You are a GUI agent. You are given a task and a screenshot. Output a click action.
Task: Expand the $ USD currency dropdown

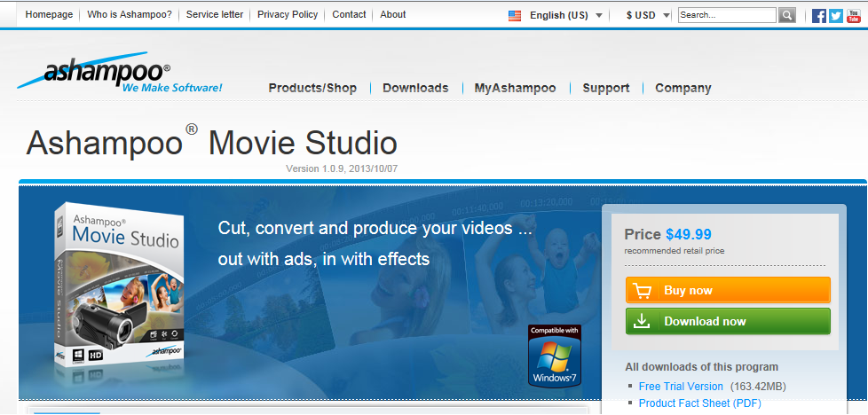click(648, 15)
